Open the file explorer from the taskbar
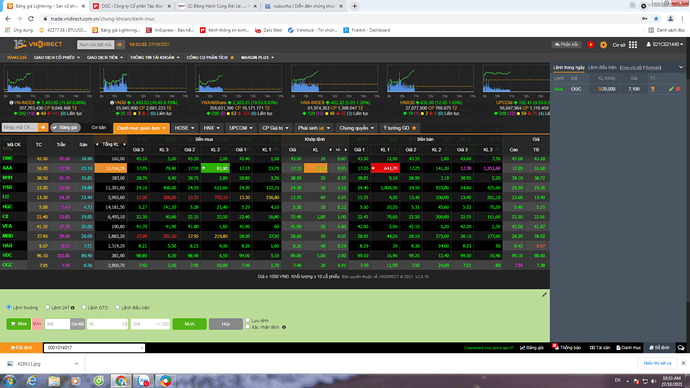 pos(54,381)
